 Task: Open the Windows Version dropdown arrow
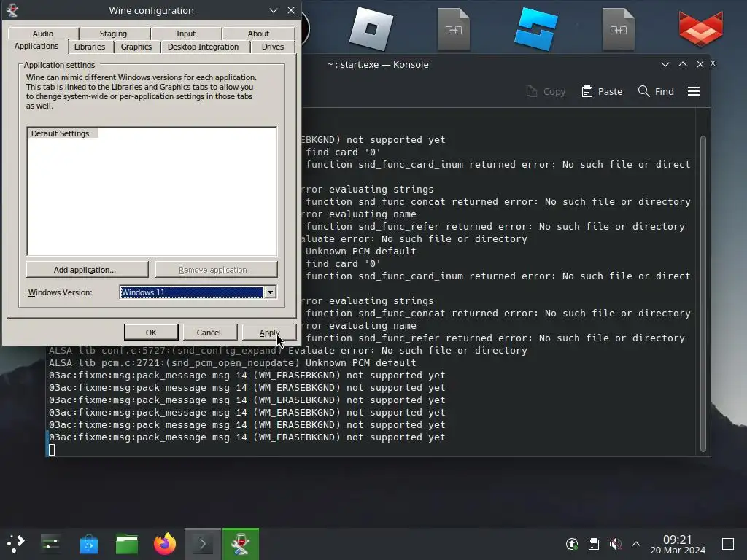(x=270, y=292)
